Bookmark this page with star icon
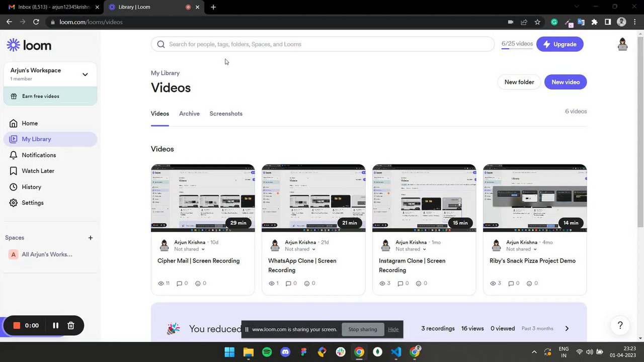 [537, 22]
